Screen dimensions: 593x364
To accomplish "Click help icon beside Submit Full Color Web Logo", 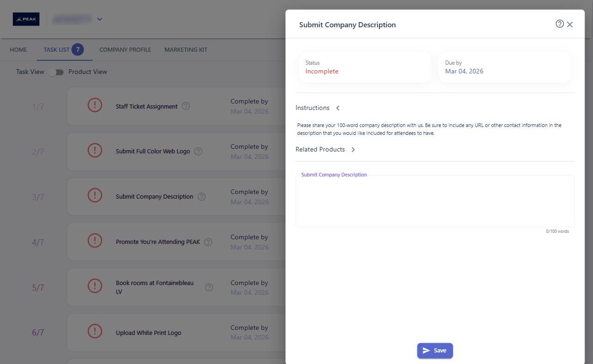I will [x=198, y=151].
